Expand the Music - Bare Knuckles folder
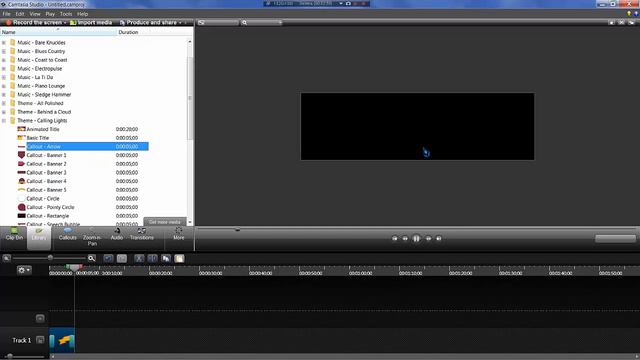The width and height of the screenshot is (640, 360). [4, 42]
